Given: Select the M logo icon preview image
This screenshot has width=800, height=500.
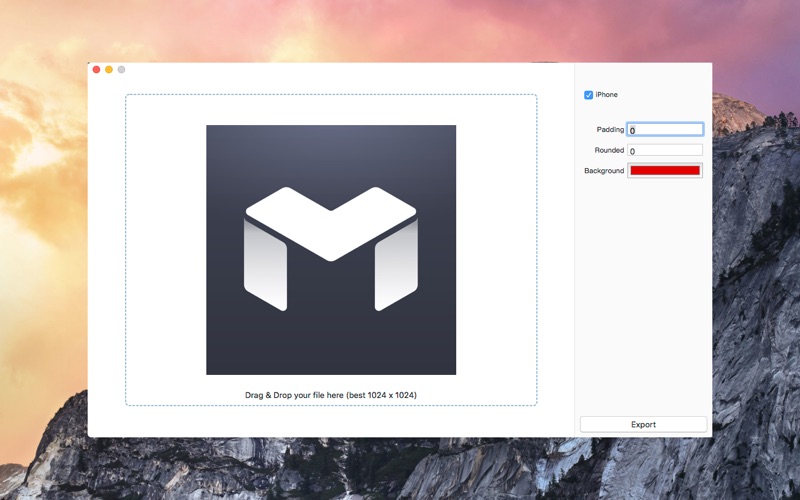Looking at the screenshot, I should [x=331, y=250].
